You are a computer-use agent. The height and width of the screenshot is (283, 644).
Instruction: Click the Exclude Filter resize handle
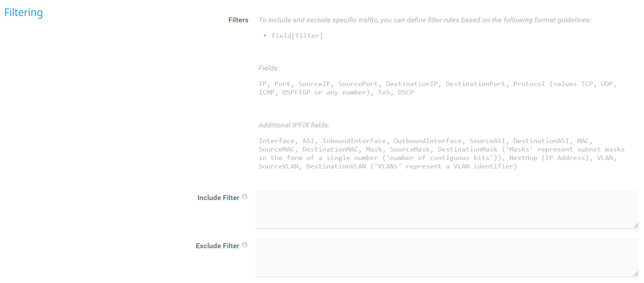pyautogui.click(x=636, y=274)
